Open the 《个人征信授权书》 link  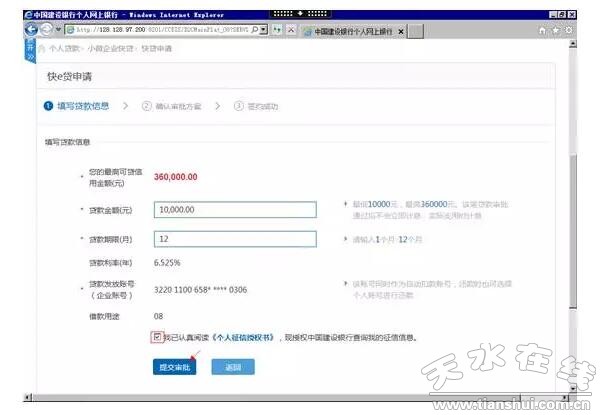[242, 338]
